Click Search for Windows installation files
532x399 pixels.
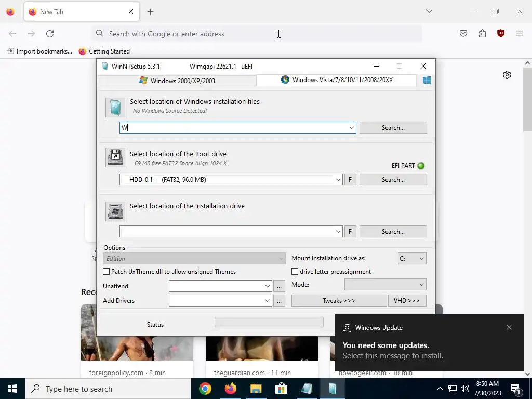pos(393,128)
